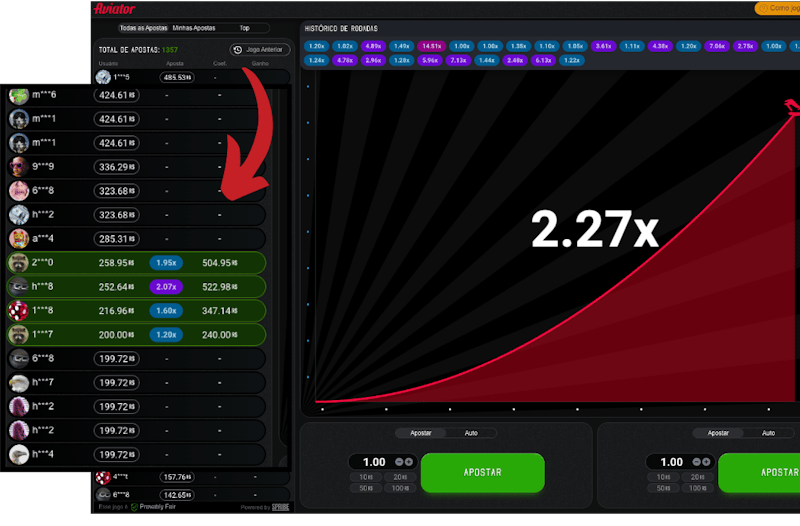Click the avatar of player m***6

(19, 96)
